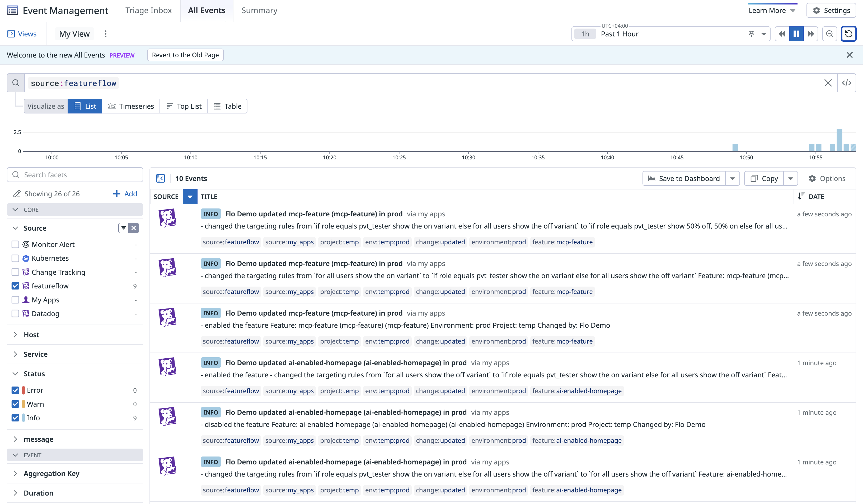The image size is (863, 504).
Task: Check the Monitor Alert source checkbox
Action: click(15, 244)
